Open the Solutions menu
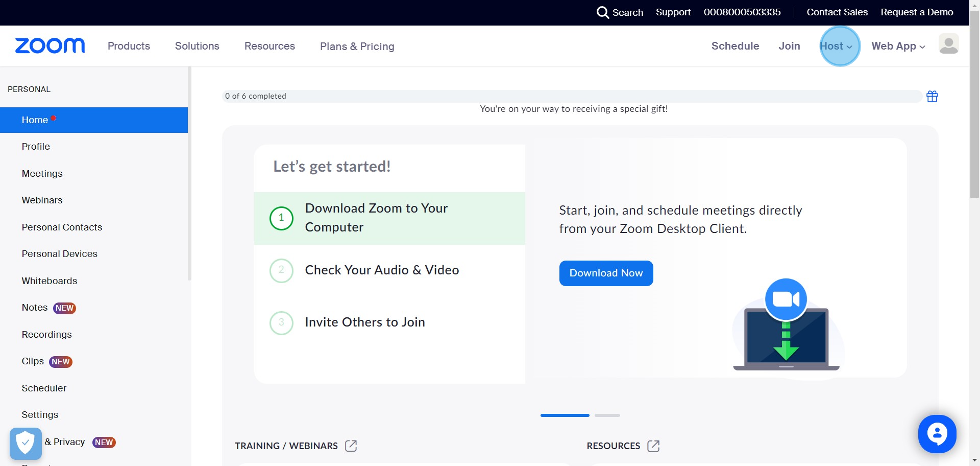 click(197, 46)
